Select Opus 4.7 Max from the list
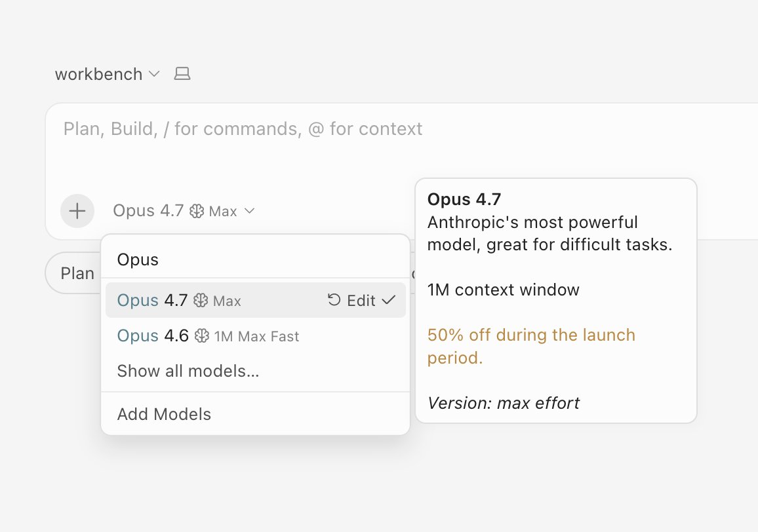The width and height of the screenshot is (758, 532). point(255,300)
